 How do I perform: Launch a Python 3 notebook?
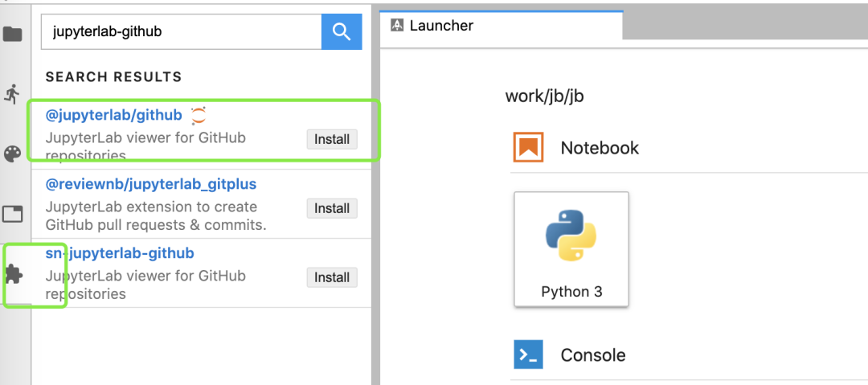coord(571,248)
